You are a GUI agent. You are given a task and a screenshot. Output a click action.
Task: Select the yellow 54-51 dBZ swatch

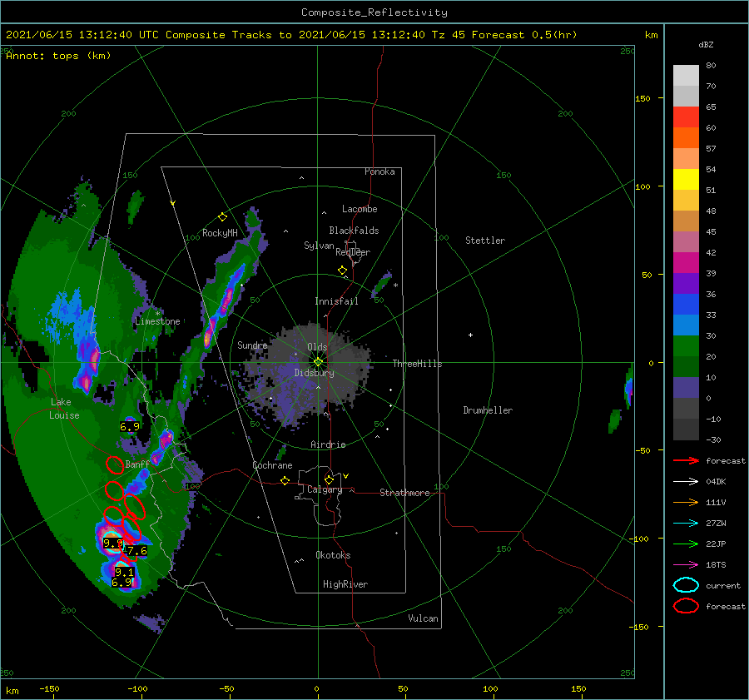(x=686, y=180)
